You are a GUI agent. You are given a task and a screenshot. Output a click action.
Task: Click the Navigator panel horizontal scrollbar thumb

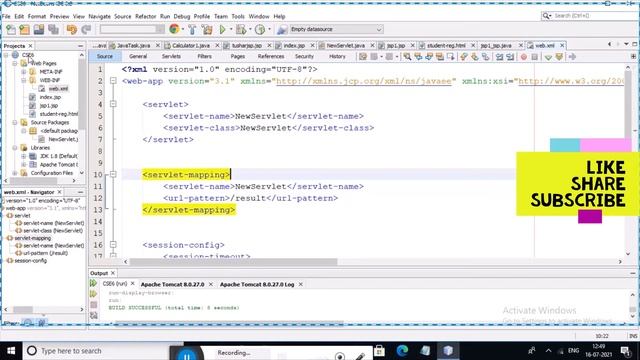click(x=23, y=309)
